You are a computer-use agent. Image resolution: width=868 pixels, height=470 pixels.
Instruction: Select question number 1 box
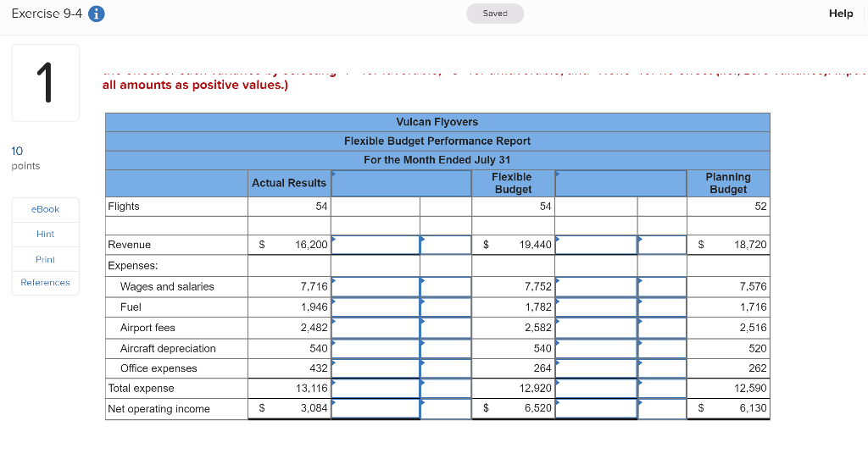tap(46, 83)
